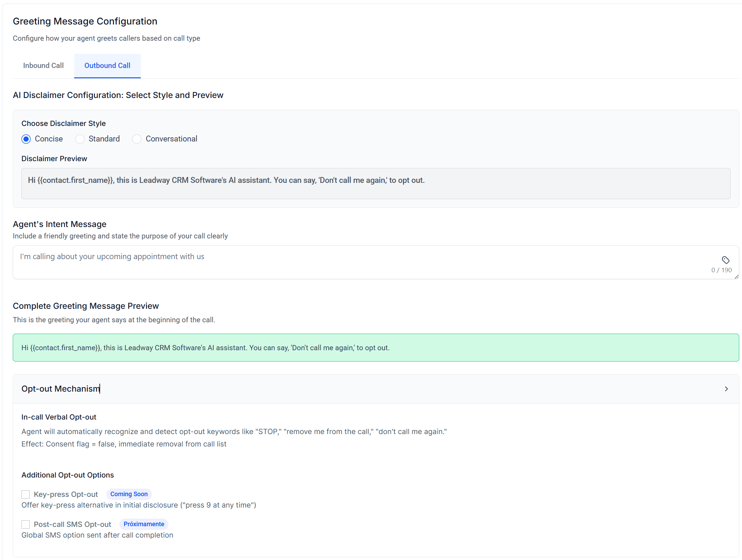Click the Agent's Intent Message text field
This screenshot has width=742, height=560.
tap(345, 262)
